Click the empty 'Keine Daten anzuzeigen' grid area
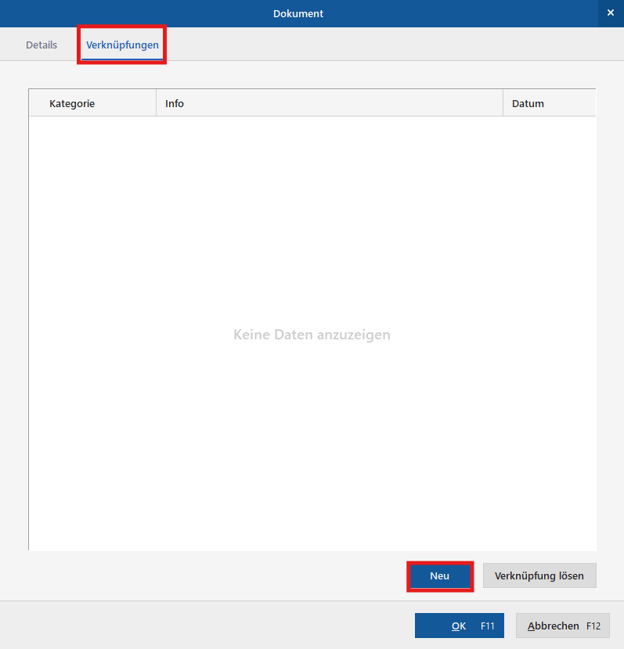This screenshot has width=624, height=649. tap(311, 335)
